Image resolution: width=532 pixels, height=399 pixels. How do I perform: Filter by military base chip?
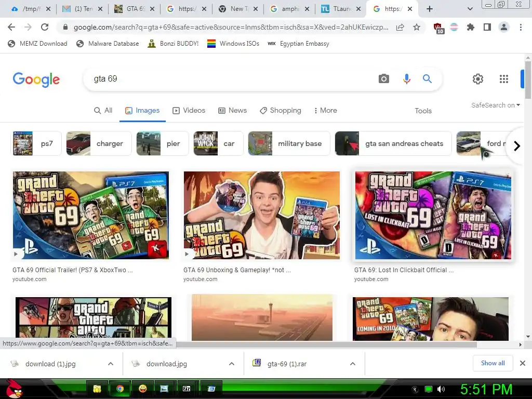pos(289,143)
